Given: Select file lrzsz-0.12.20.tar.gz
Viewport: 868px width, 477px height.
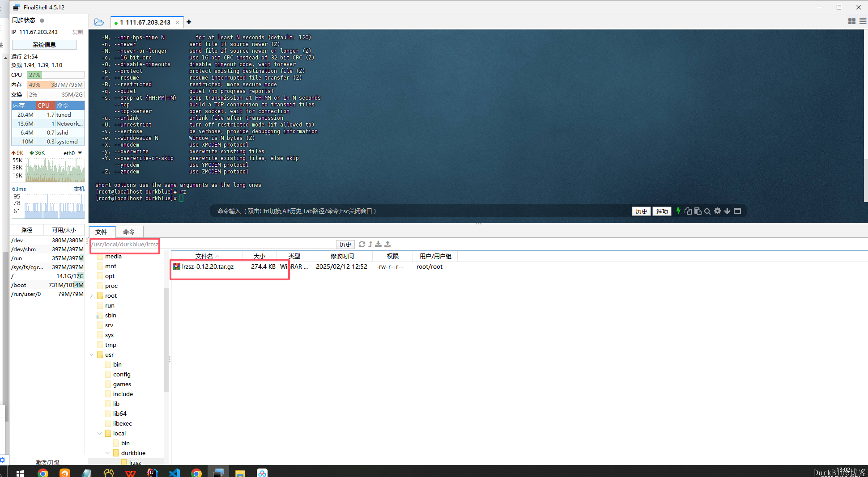Looking at the screenshot, I should [x=208, y=266].
